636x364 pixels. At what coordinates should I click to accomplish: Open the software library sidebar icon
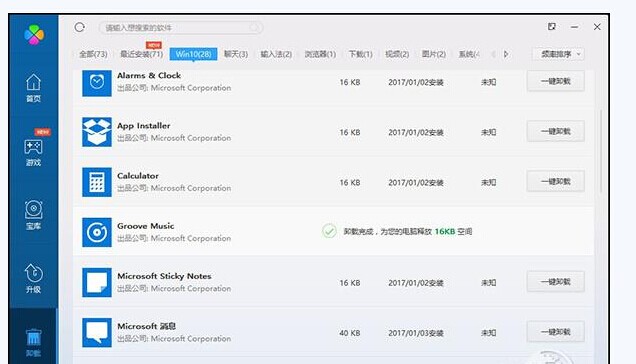tap(33, 215)
